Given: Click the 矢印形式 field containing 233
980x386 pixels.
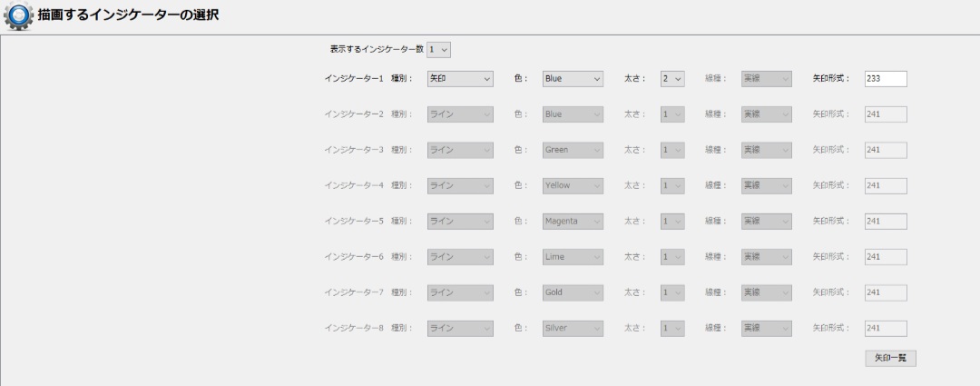Looking at the screenshot, I should click(885, 79).
